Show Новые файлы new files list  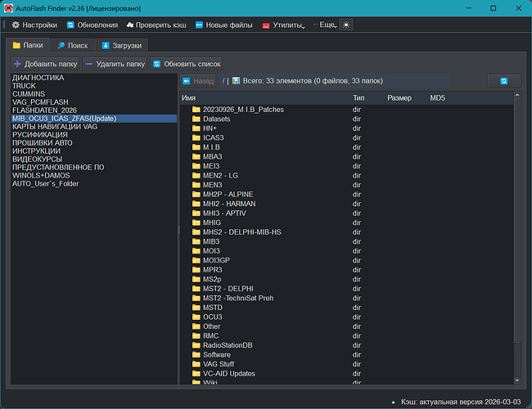pos(223,25)
